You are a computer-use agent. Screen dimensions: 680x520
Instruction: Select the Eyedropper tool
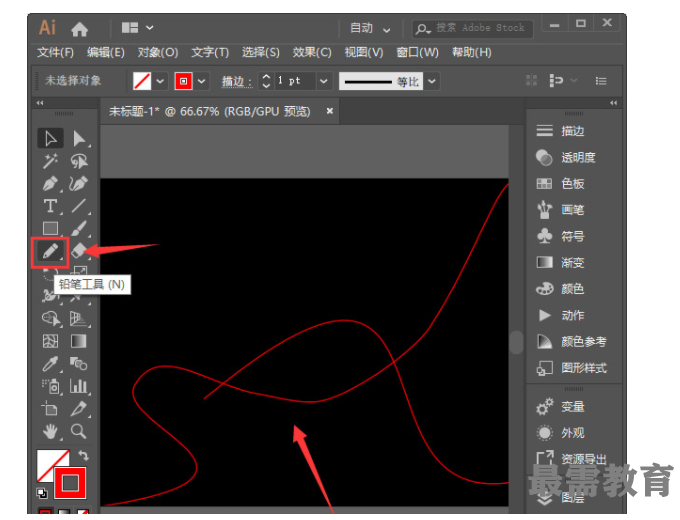click(50, 364)
